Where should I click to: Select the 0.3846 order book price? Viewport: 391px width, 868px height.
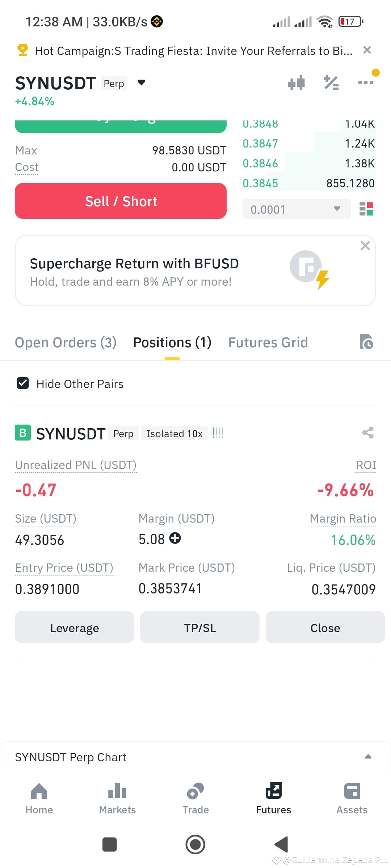pyautogui.click(x=260, y=163)
